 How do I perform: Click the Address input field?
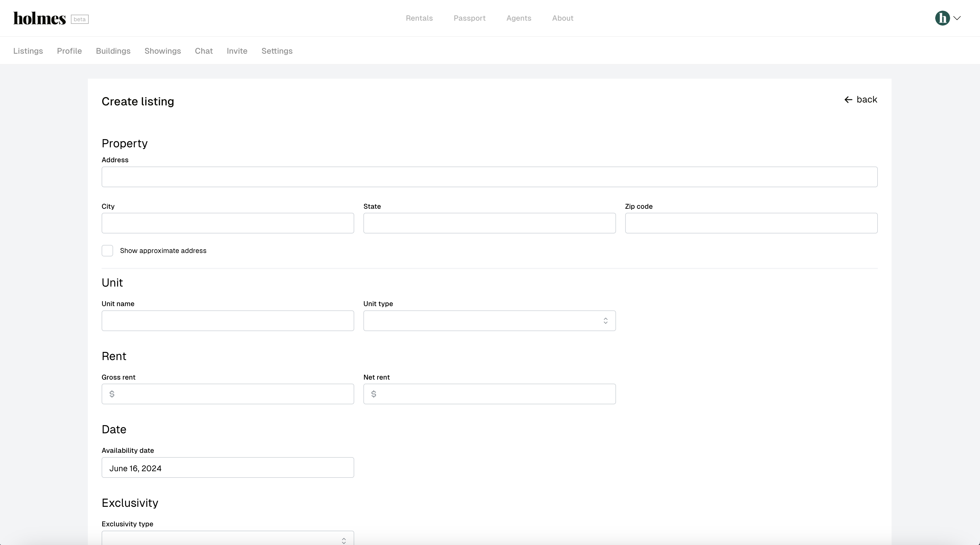489,177
